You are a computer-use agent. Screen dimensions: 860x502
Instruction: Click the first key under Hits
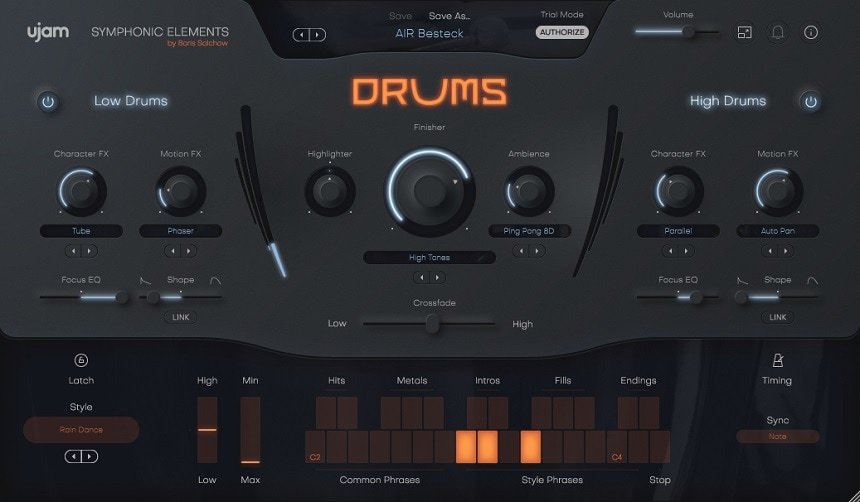click(326, 413)
